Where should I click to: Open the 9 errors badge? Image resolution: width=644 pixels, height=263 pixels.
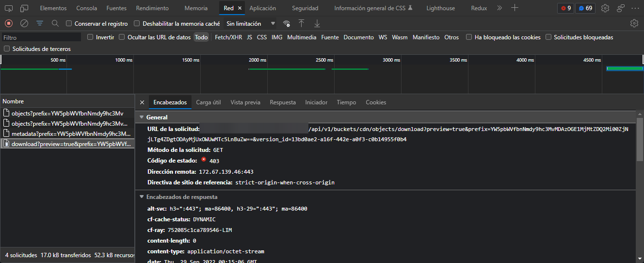pyautogui.click(x=565, y=8)
